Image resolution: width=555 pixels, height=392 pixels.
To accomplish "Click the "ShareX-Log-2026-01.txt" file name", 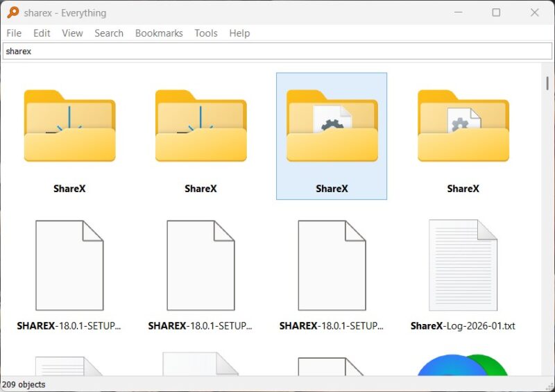I will pyautogui.click(x=463, y=326).
